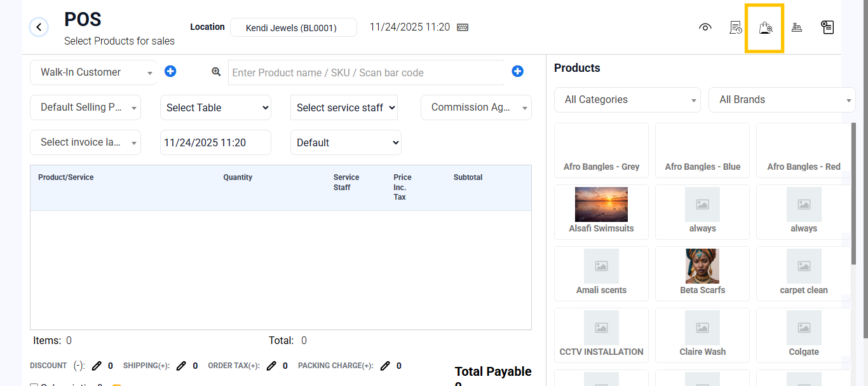868x386 pixels.
Task: Edit shipping with pencil icon
Action: (x=181, y=366)
